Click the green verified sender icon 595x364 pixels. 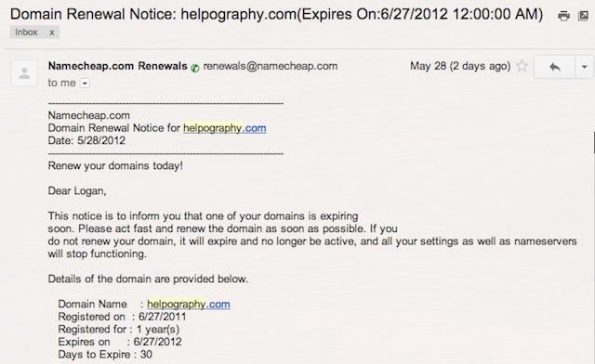click(195, 68)
